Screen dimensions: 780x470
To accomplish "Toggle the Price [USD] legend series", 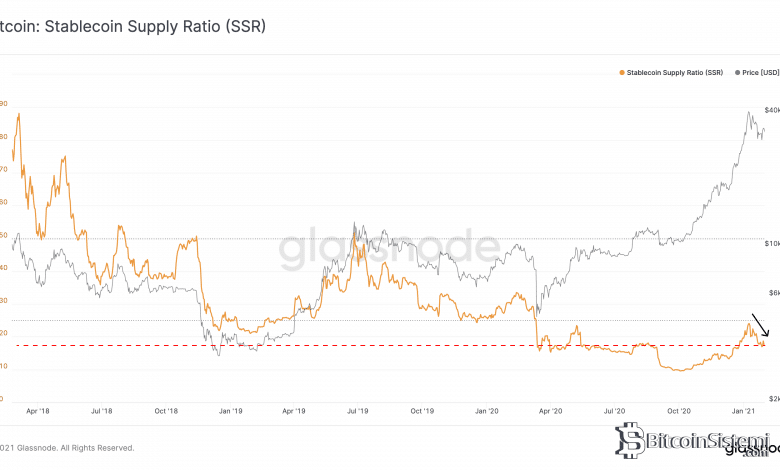I will pos(757,73).
